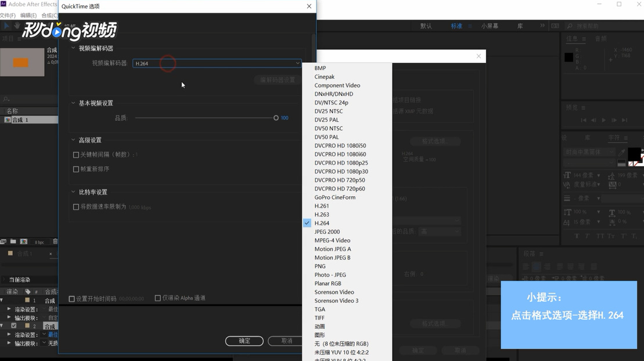
Task: Collapse the 高级设置 section
Action: point(74,140)
